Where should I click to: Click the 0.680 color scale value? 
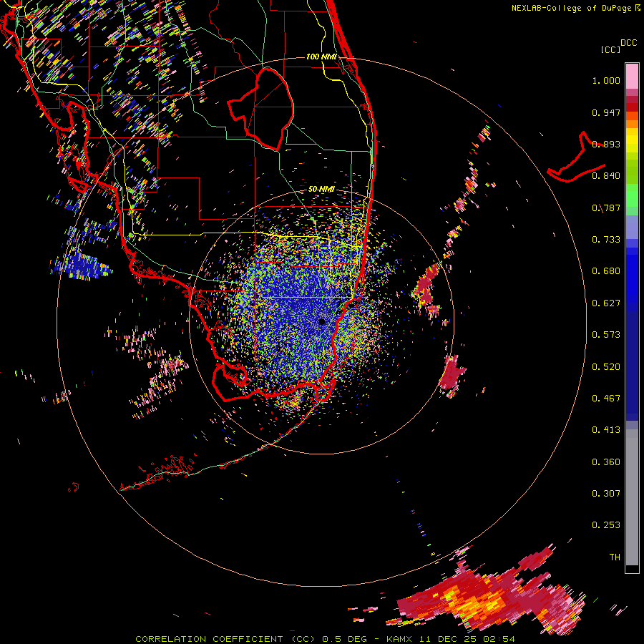click(x=606, y=271)
